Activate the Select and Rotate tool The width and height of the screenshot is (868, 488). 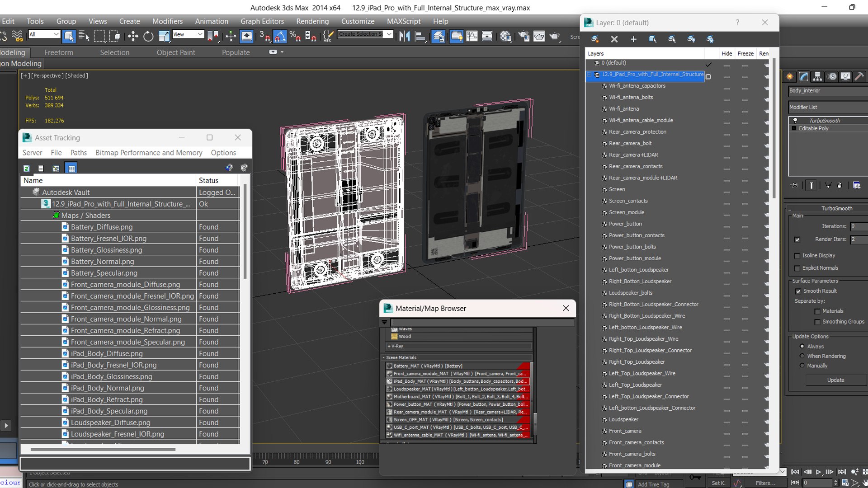click(x=148, y=36)
